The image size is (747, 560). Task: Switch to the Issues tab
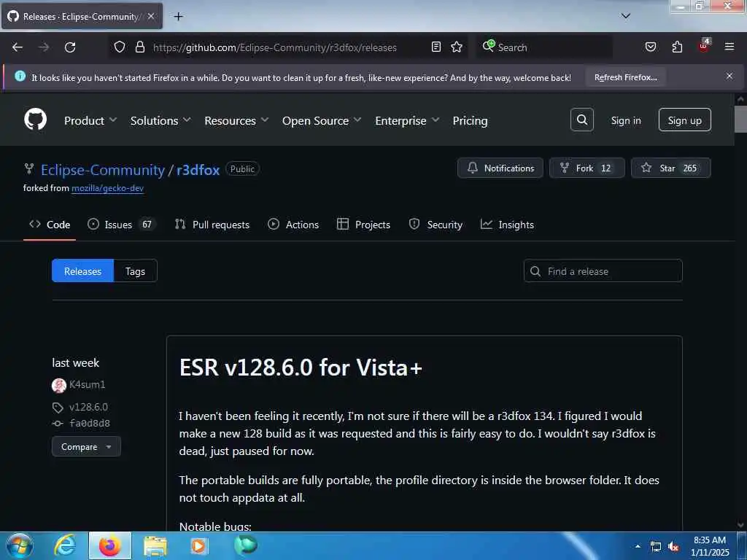122,225
